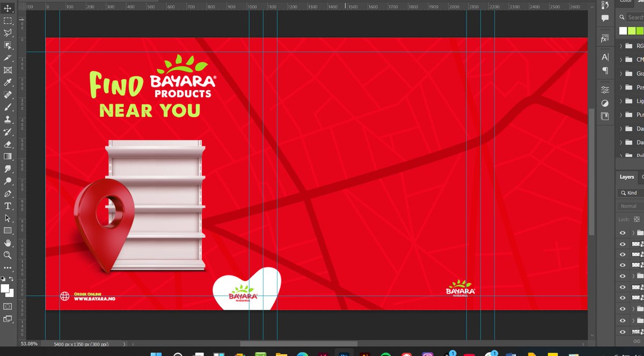This screenshot has width=644, height=356.
Task: Click the link layers icon at panel bottom
Action: [636, 342]
